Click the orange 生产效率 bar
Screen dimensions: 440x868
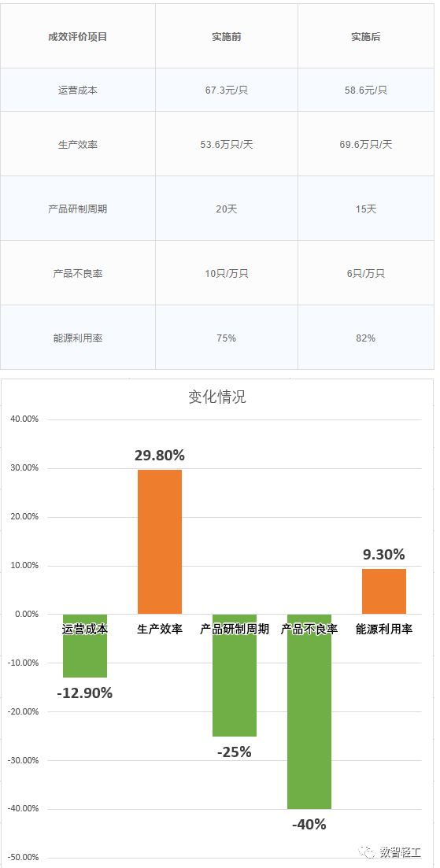coord(160,542)
